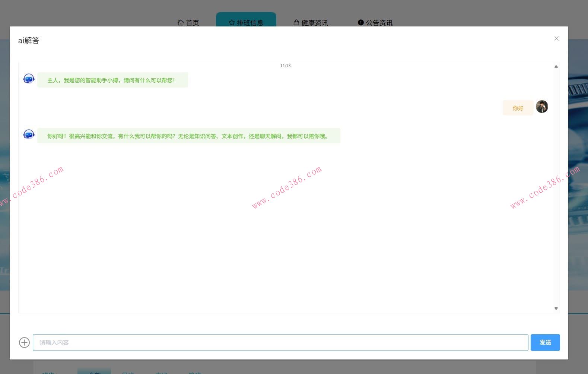The width and height of the screenshot is (588, 374).
Task: Click the chat scrollbar up arrow
Action: pyautogui.click(x=556, y=67)
